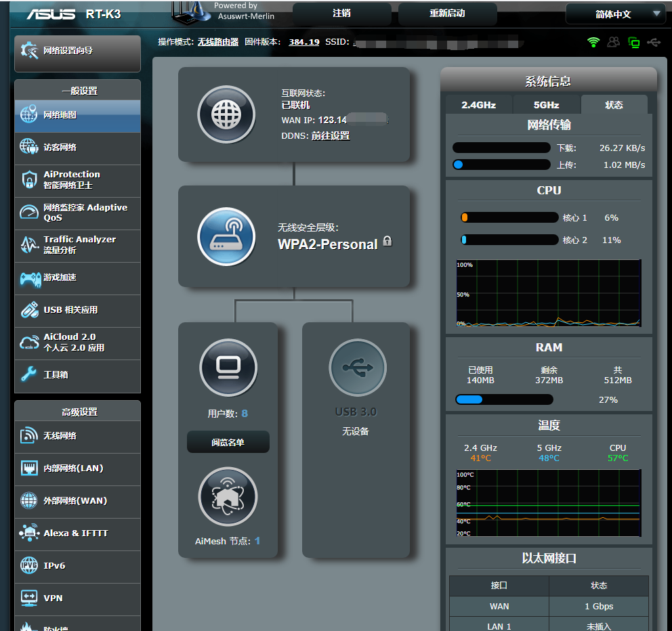Click the temperature history graph
Viewport: 672px width, 631px height.
point(549,503)
